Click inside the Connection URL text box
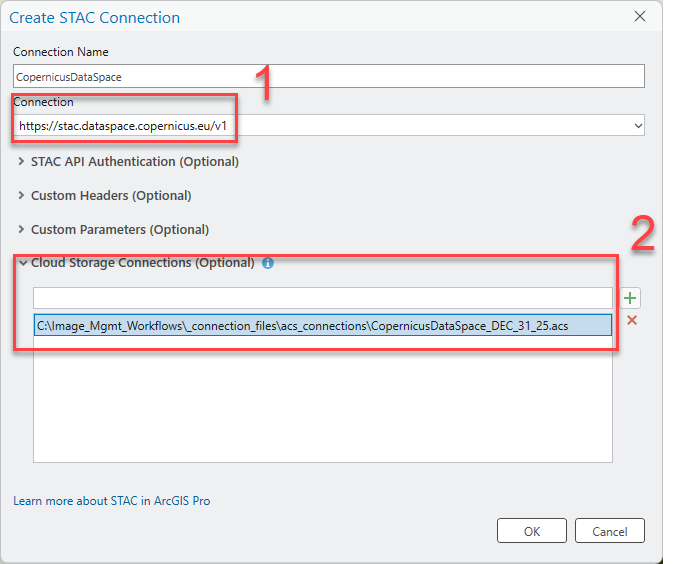Viewport: 685px width, 564px height. point(300,126)
